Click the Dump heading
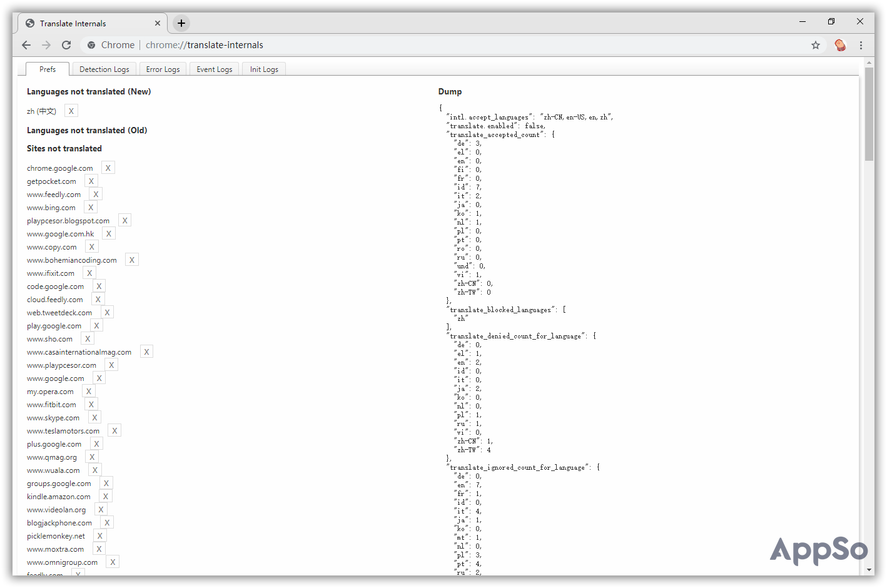This screenshot has height=588, width=887. (450, 91)
